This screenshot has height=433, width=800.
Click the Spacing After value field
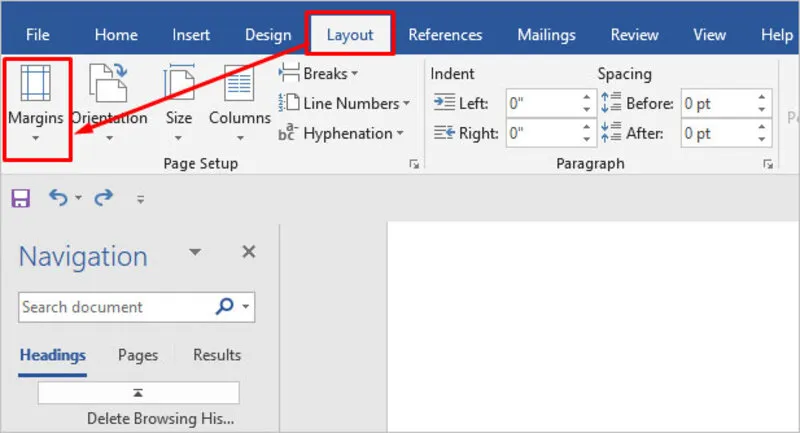(717, 133)
